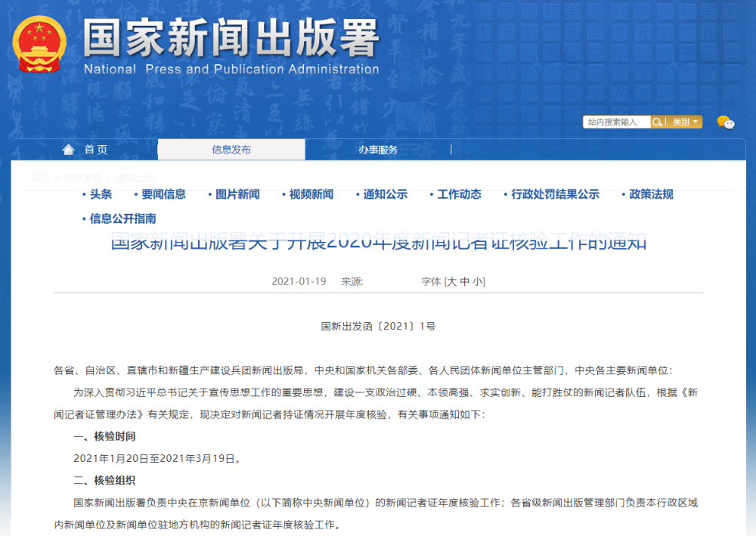The height and width of the screenshot is (536, 756).
Task: Click the document number 国新出发函〔2021〕1号
Action: point(379,327)
